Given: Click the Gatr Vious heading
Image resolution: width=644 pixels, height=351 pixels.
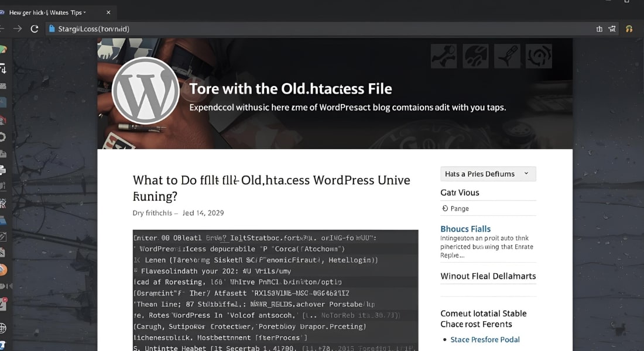Looking at the screenshot, I should [x=460, y=192].
